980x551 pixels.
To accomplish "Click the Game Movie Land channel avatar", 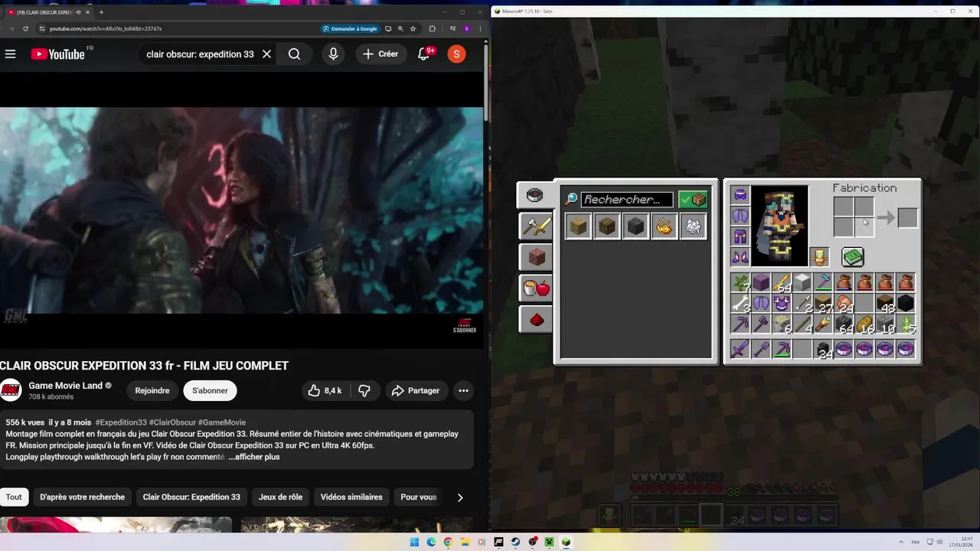I will [11, 390].
